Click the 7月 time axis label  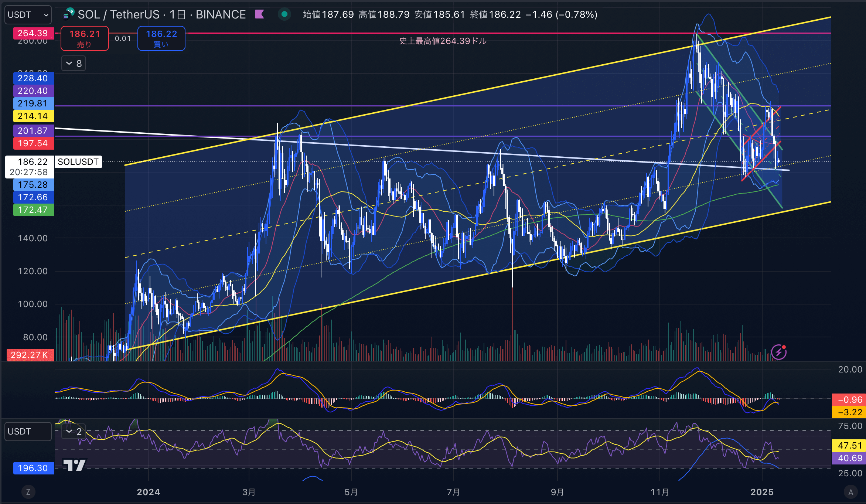[453, 492]
